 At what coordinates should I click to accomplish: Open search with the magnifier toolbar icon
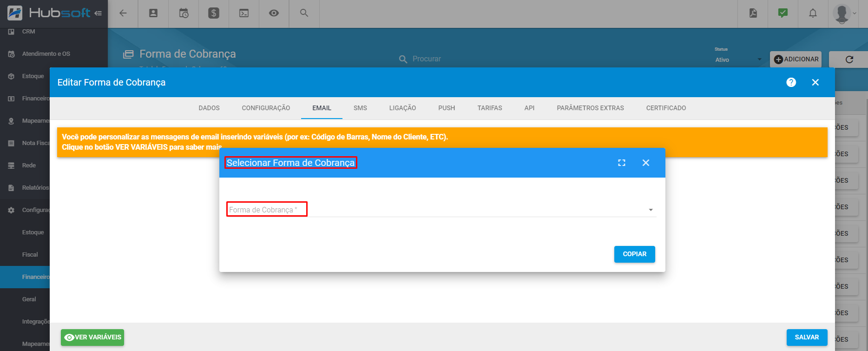tap(304, 13)
